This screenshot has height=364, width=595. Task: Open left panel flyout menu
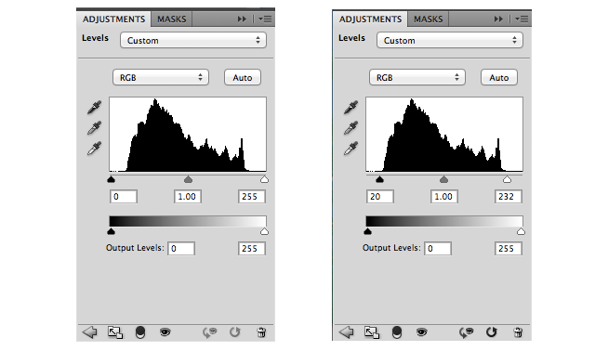click(x=265, y=19)
